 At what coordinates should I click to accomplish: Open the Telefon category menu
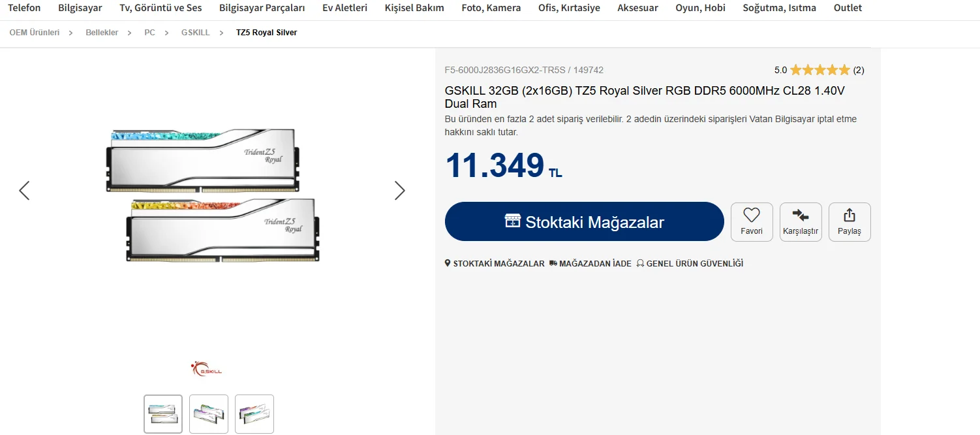click(24, 8)
